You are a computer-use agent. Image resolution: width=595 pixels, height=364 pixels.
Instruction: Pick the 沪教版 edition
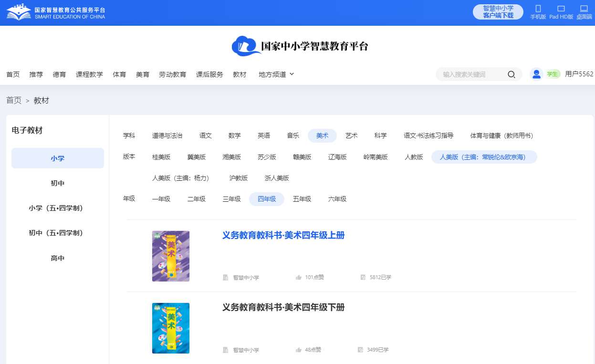click(239, 178)
